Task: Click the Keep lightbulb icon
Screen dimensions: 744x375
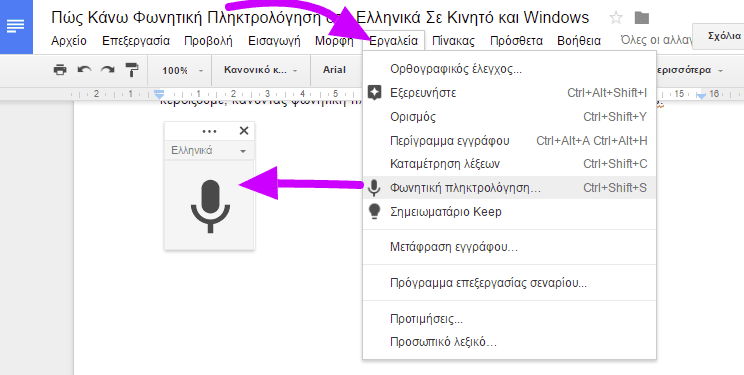Action: coord(374,212)
